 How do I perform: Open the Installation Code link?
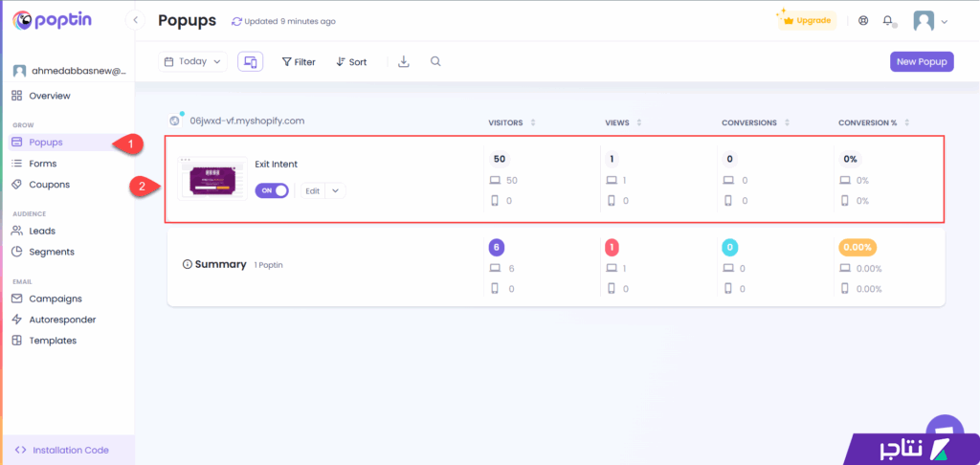coord(62,450)
